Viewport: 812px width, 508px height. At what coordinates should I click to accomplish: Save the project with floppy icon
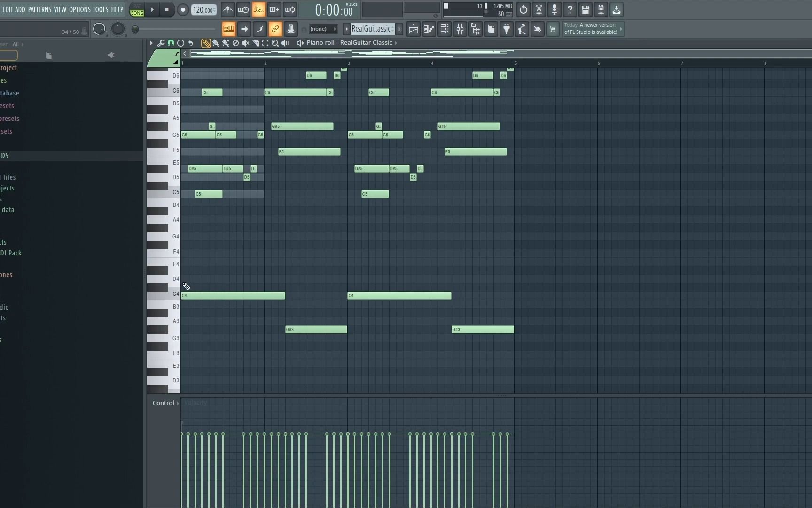click(586, 9)
